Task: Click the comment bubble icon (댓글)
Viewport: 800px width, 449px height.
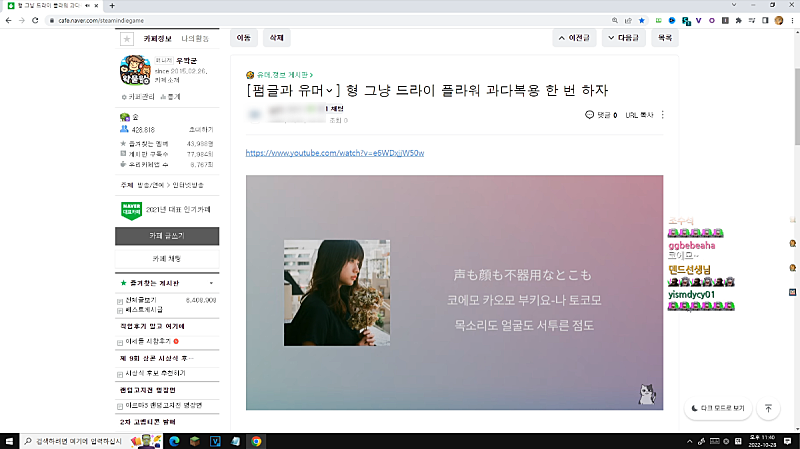Action: coord(590,115)
